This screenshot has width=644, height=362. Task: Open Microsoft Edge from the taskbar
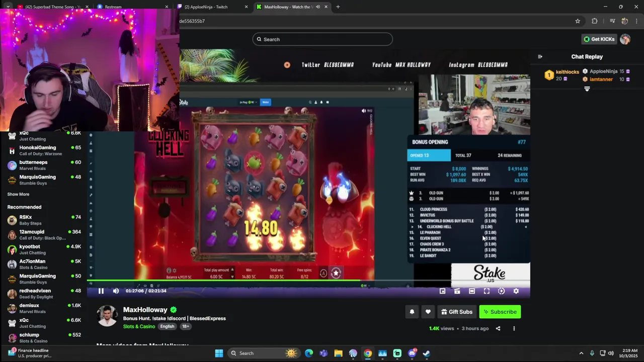tap(309, 353)
